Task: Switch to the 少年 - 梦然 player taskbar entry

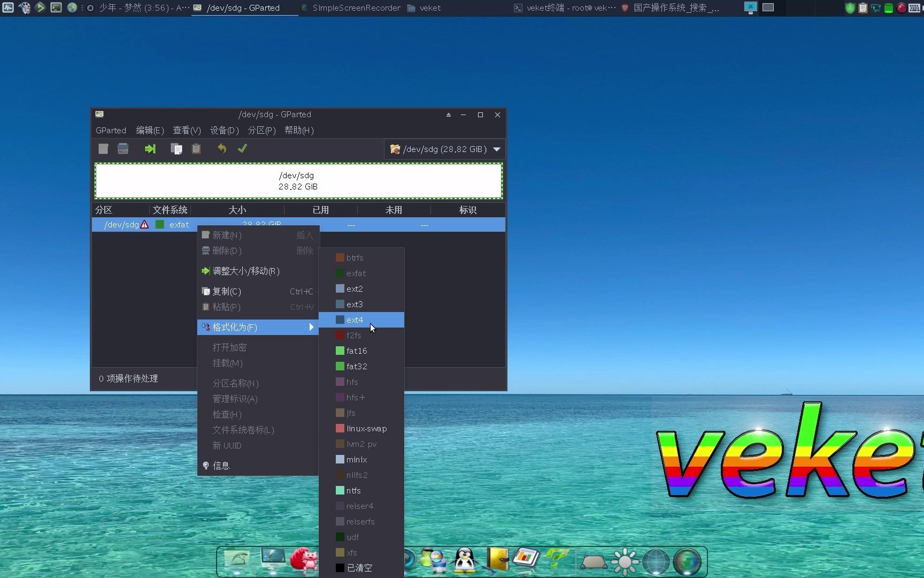Action: [x=138, y=8]
